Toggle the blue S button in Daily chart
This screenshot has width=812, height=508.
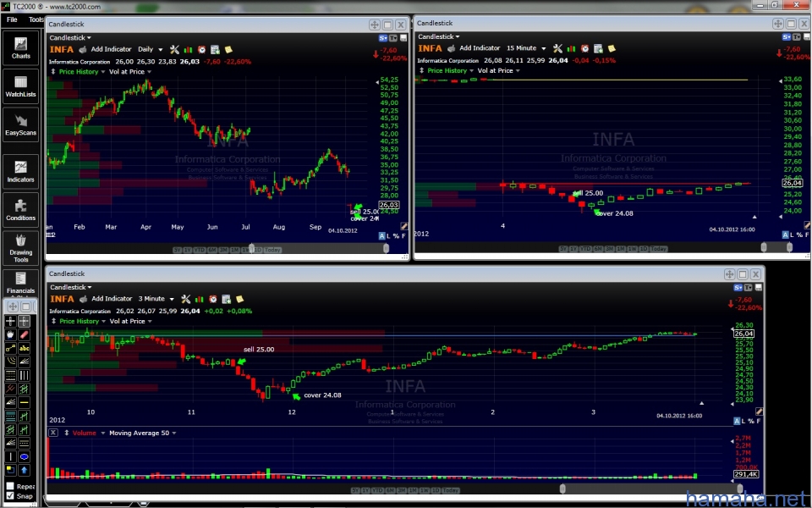pyautogui.click(x=382, y=38)
